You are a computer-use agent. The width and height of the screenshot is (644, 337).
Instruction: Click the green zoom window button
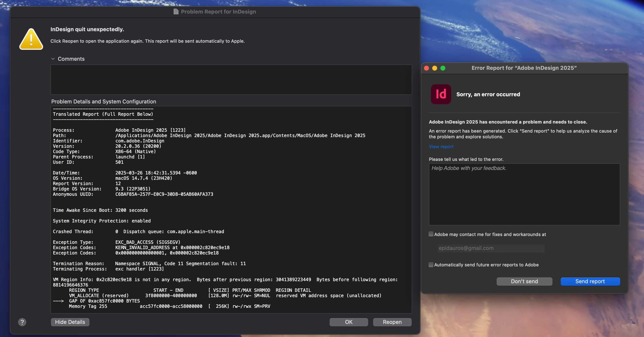point(443,68)
